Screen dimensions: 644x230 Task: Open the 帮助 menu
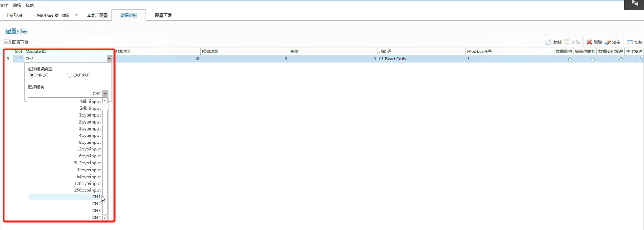[x=29, y=5]
